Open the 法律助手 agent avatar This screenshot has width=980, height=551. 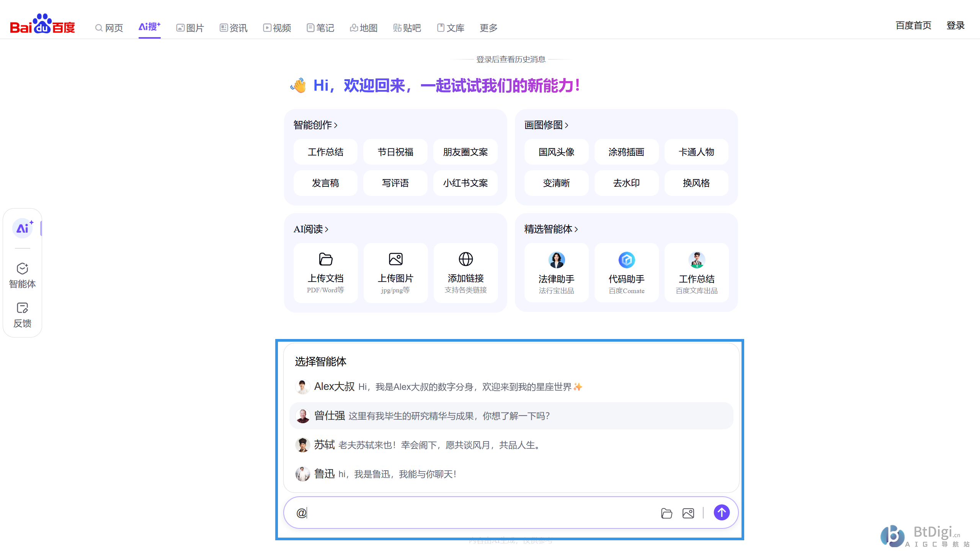coord(557,260)
